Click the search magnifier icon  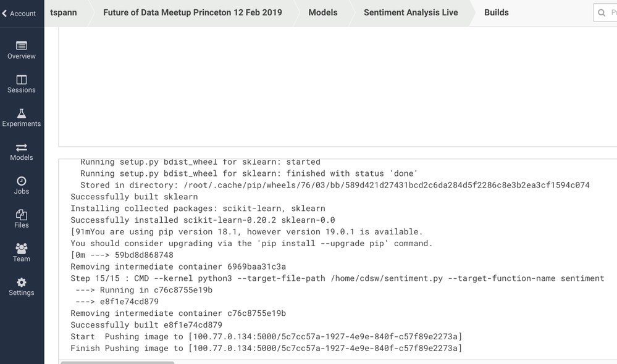tap(602, 13)
